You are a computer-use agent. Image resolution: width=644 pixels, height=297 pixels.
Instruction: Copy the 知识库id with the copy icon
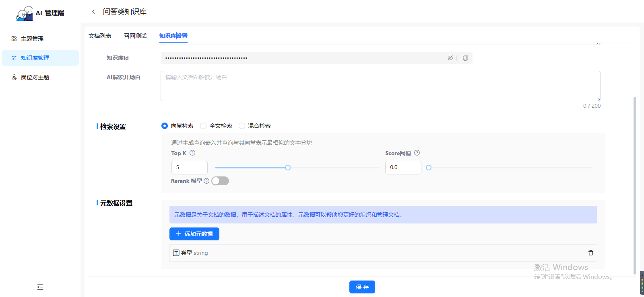(x=465, y=58)
